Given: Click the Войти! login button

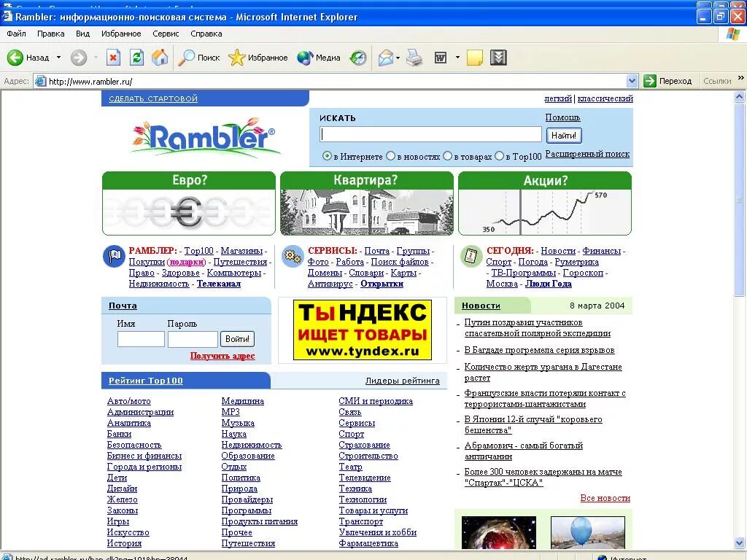Looking at the screenshot, I should coord(237,339).
